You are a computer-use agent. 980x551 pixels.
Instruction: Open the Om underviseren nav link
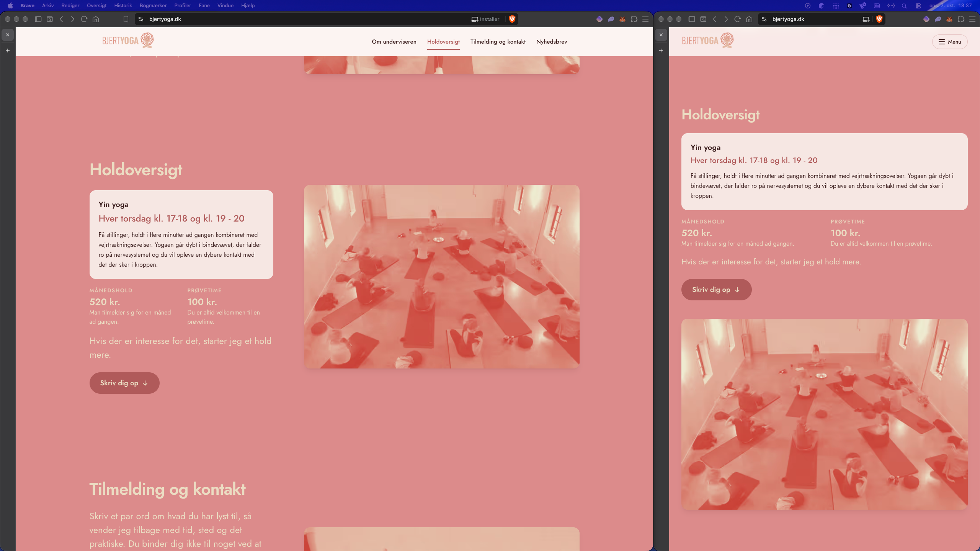(394, 42)
